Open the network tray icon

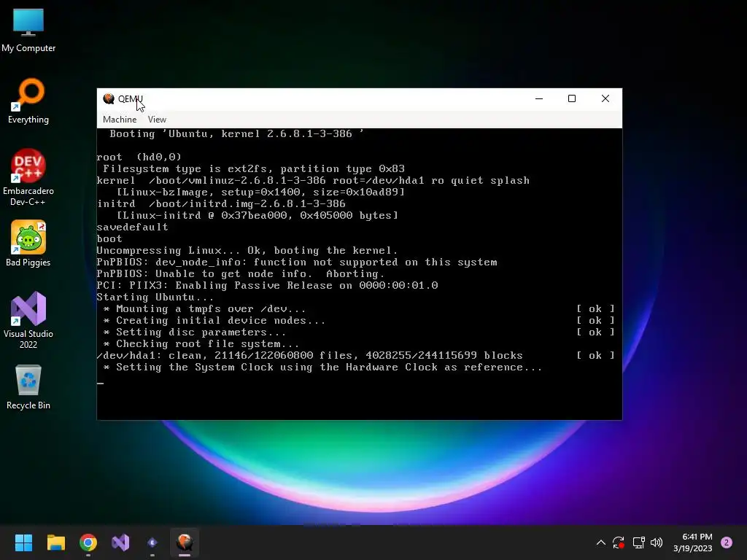[x=638, y=542]
